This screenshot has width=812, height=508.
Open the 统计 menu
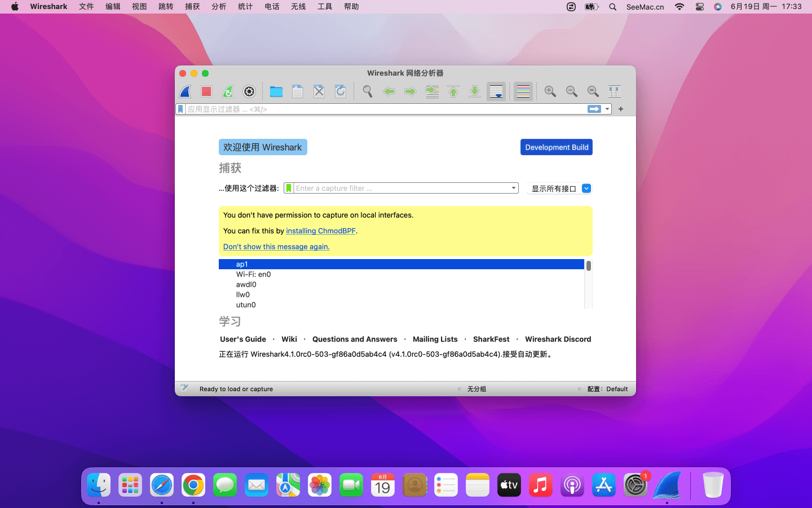coord(245,7)
